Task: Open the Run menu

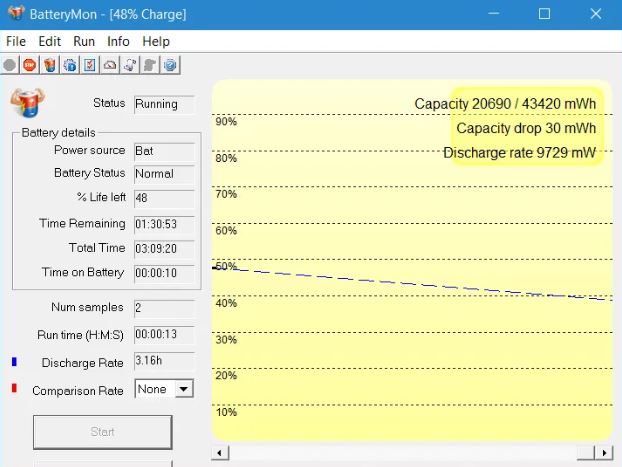Action: (84, 41)
